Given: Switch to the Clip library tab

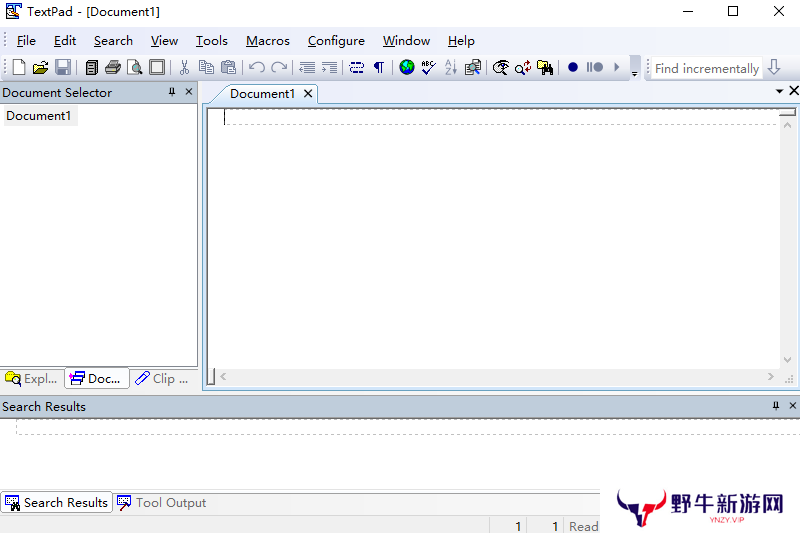Looking at the screenshot, I should tap(162, 378).
